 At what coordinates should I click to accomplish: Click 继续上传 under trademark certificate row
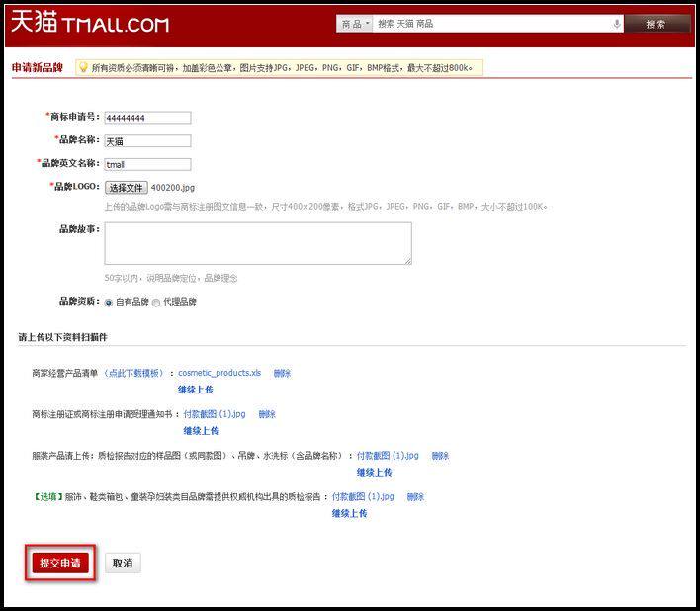click(201, 431)
